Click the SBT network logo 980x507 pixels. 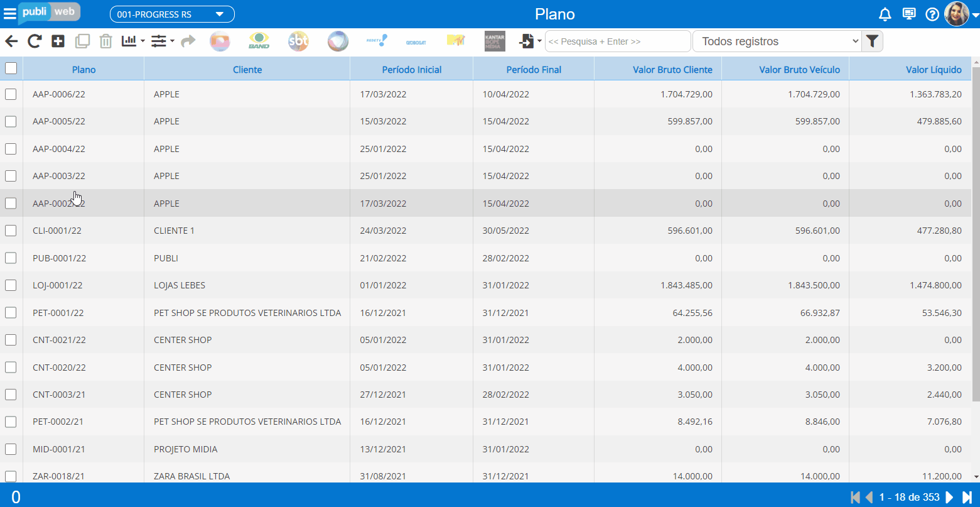(298, 41)
